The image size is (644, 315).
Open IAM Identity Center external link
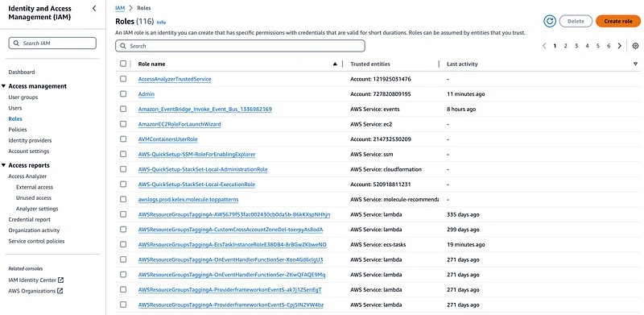[36, 280]
